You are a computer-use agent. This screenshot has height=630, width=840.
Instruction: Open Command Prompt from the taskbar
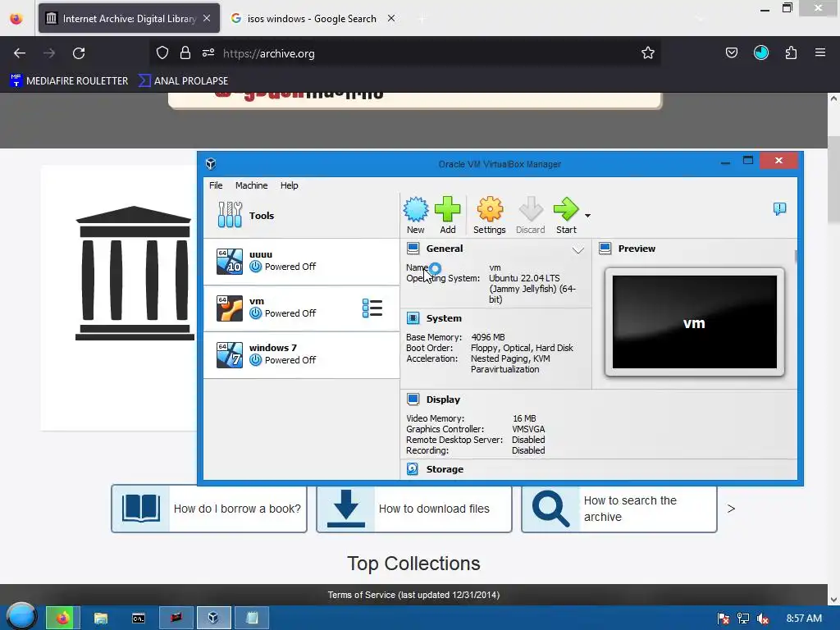pos(138,619)
